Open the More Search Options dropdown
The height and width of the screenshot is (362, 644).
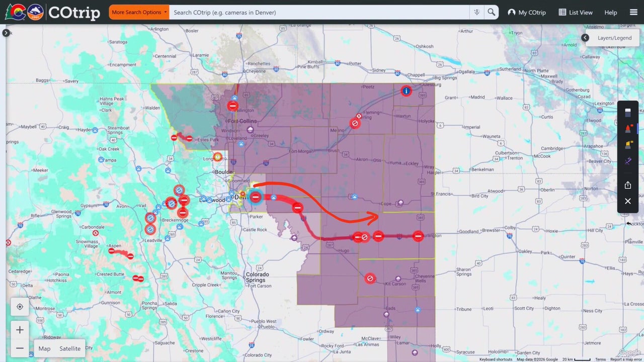pos(139,12)
